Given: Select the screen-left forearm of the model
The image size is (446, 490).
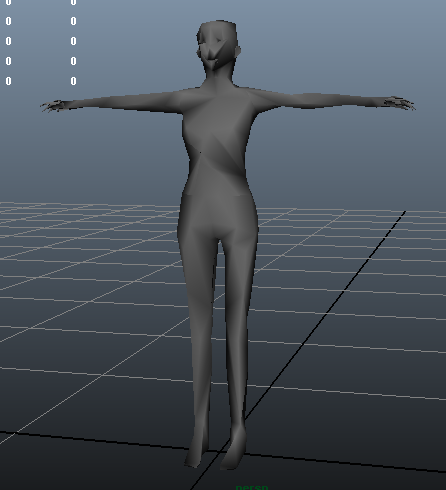Looking at the screenshot, I should pyautogui.click(x=100, y=102).
